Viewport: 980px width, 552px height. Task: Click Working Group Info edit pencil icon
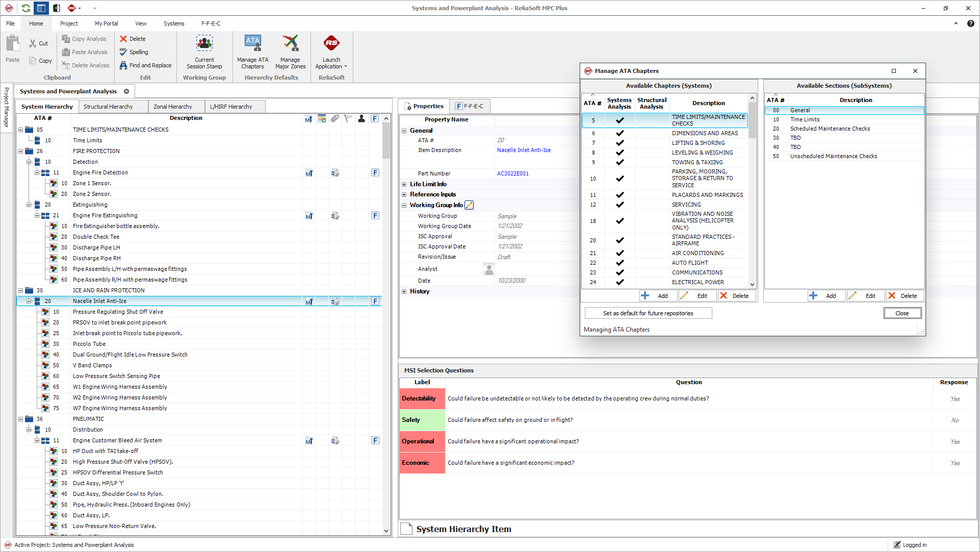(x=469, y=205)
